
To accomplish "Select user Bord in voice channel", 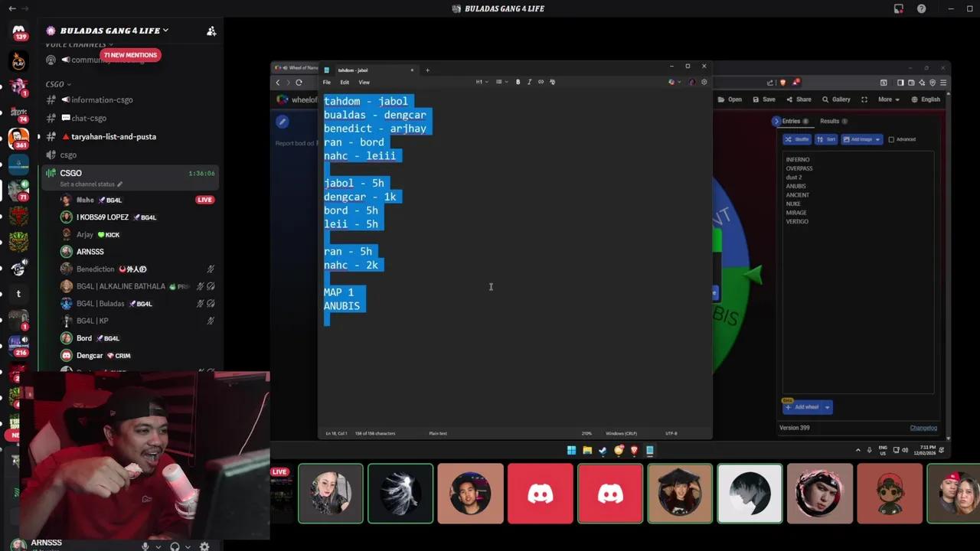I will pyautogui.click(x=84, y=338).
